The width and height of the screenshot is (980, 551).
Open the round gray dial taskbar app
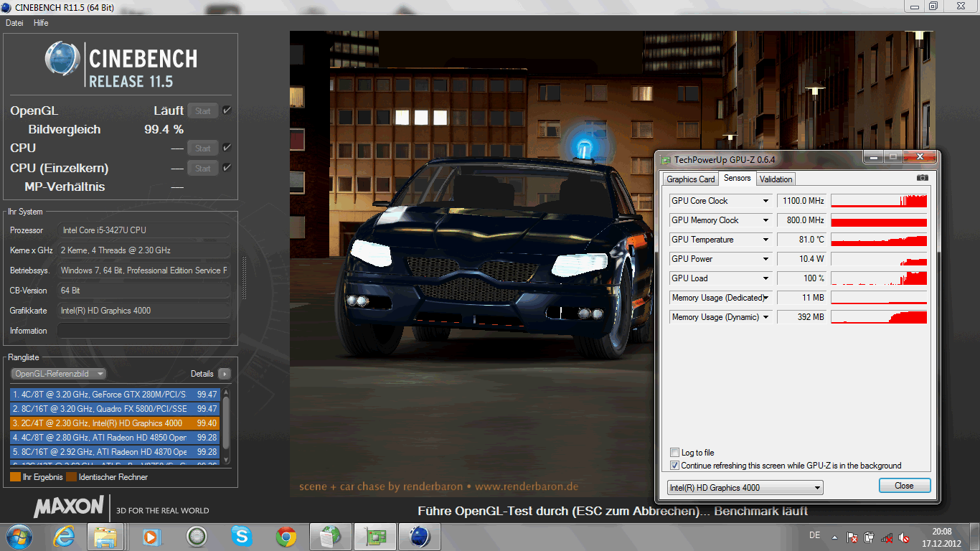coord(197,536)
